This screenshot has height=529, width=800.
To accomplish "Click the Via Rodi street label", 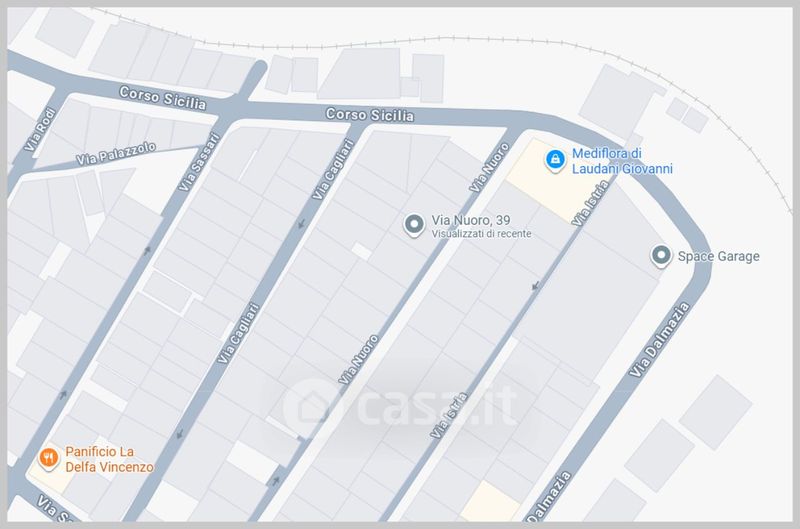I will (x=40, y=130).
